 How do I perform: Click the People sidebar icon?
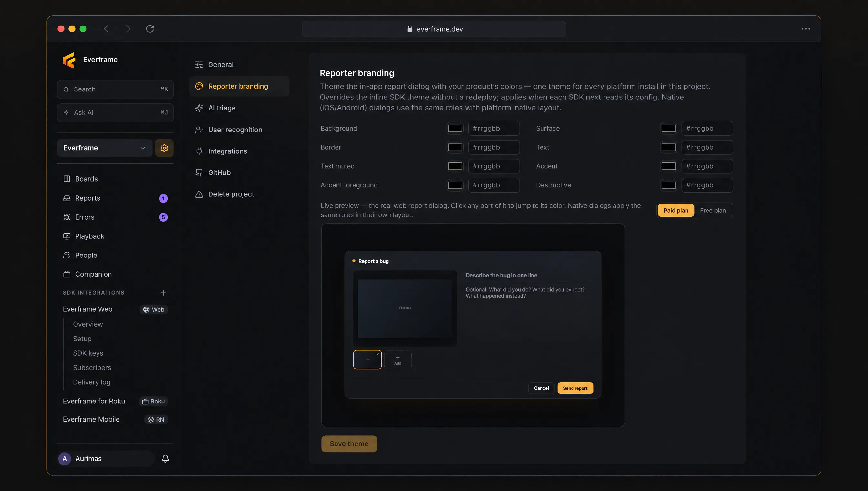[x=67, y=255]
